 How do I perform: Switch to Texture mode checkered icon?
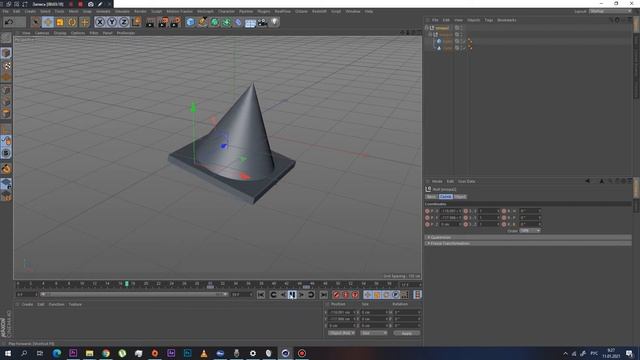pos(6,65)
